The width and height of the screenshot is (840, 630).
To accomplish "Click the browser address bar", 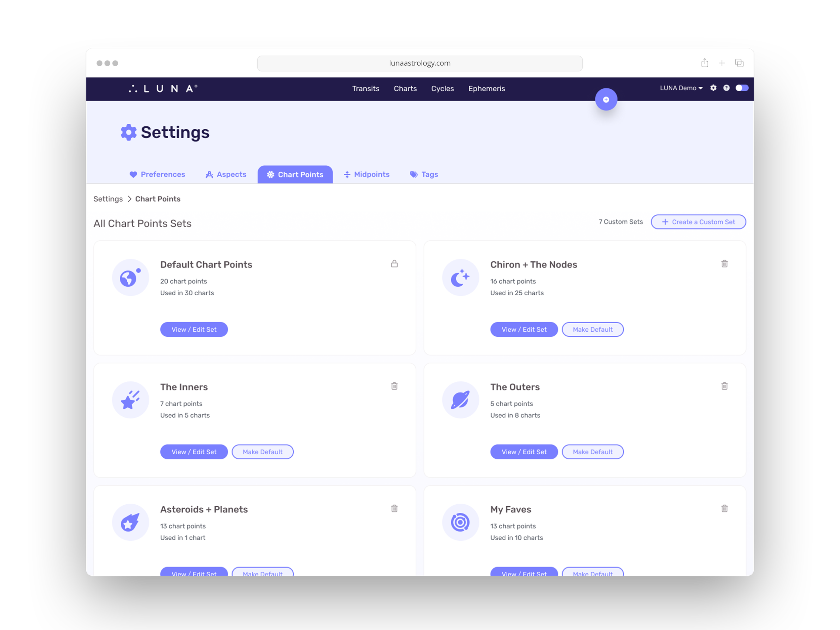I will [419, 63].
